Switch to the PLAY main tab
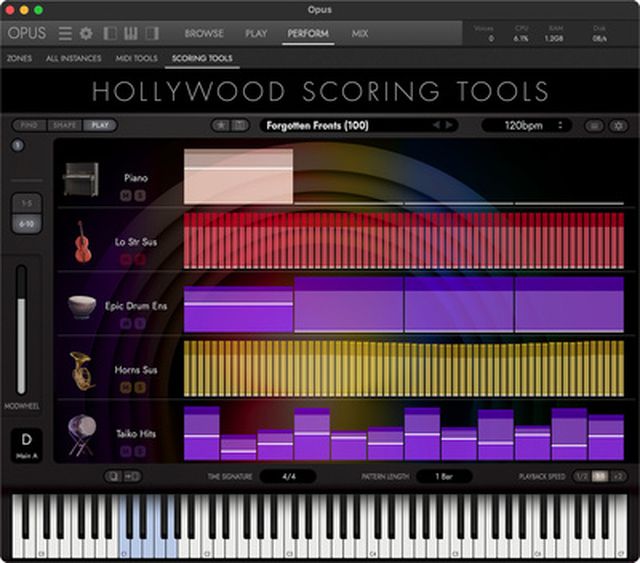Screen dimensions: 640x563 coord(256,33)
